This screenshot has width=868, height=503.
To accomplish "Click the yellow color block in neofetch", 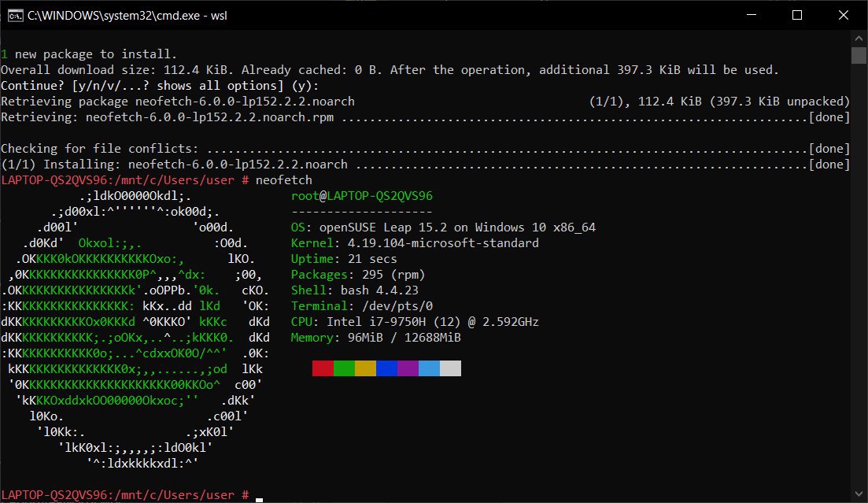I will pyautogui.click(x=365, y=368).
